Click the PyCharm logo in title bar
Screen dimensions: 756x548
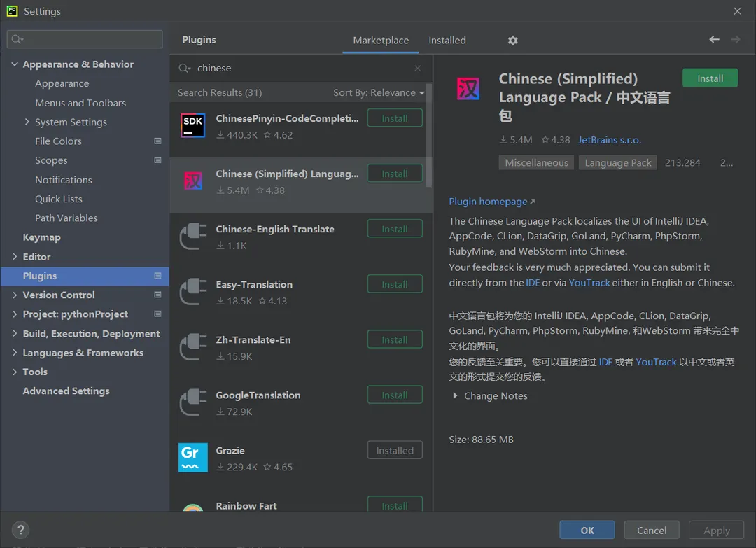pyautogui.click(x=12, y=11)
